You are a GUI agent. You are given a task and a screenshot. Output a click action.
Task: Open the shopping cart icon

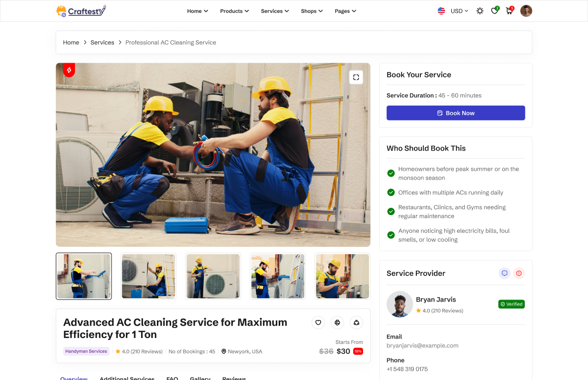click(509, 11)
